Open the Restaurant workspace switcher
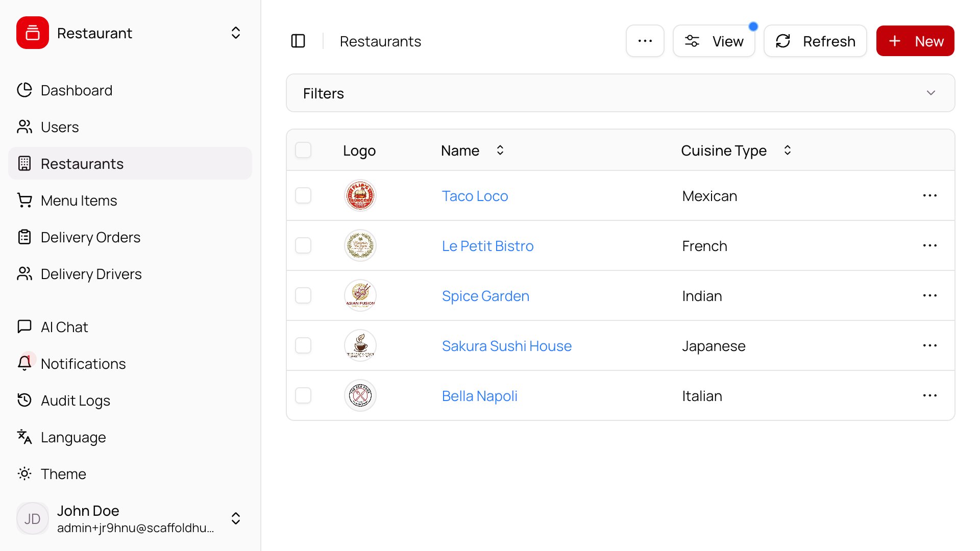The image size is (980, 551). pos(235,33)
